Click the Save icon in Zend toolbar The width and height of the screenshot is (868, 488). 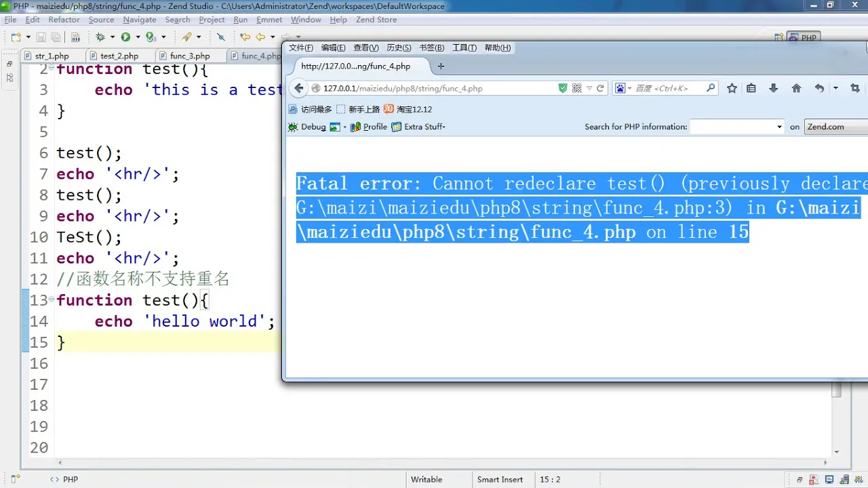pyautogui.click(x=41, y=37)
